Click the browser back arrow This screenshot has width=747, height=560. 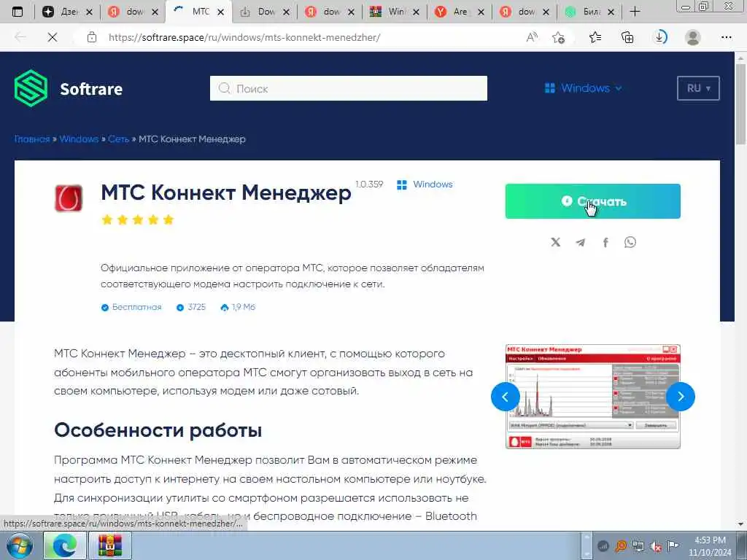click(20, 37)
